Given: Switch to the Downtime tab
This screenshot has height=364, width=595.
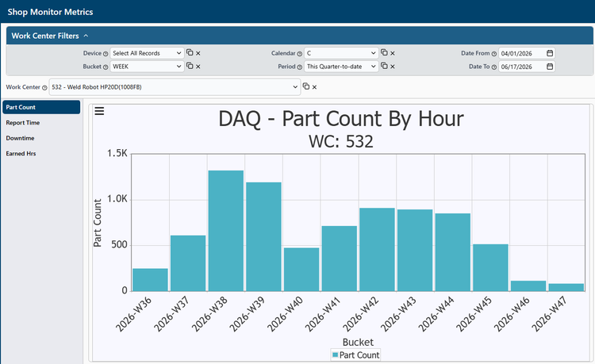Looking at the screenshot, I should click(41, 138).
